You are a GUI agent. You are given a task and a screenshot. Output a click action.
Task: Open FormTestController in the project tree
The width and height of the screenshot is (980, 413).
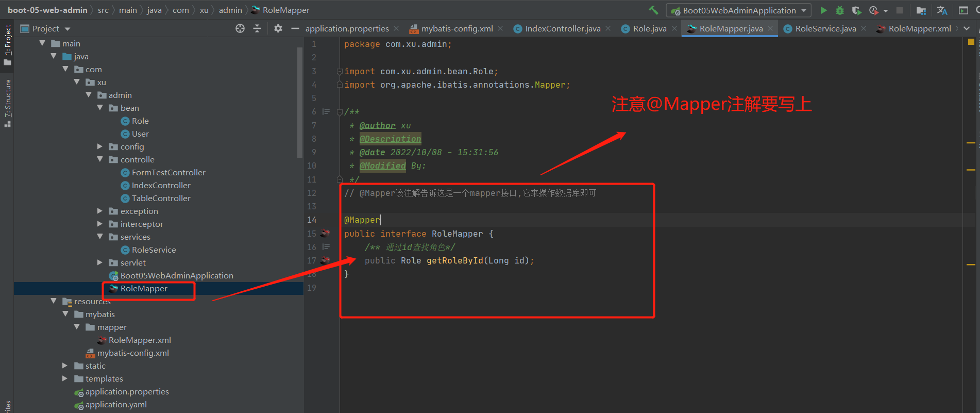(168, 172)
